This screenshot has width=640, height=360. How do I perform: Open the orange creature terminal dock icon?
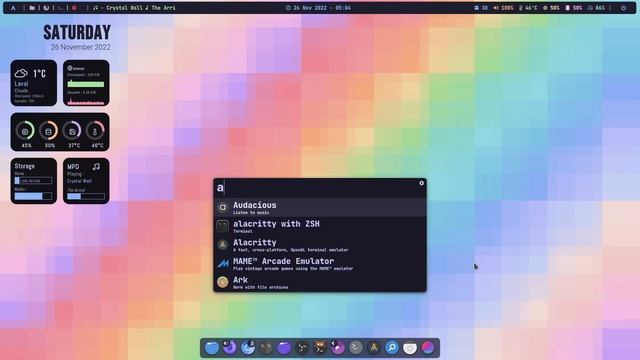click(320, 348)
